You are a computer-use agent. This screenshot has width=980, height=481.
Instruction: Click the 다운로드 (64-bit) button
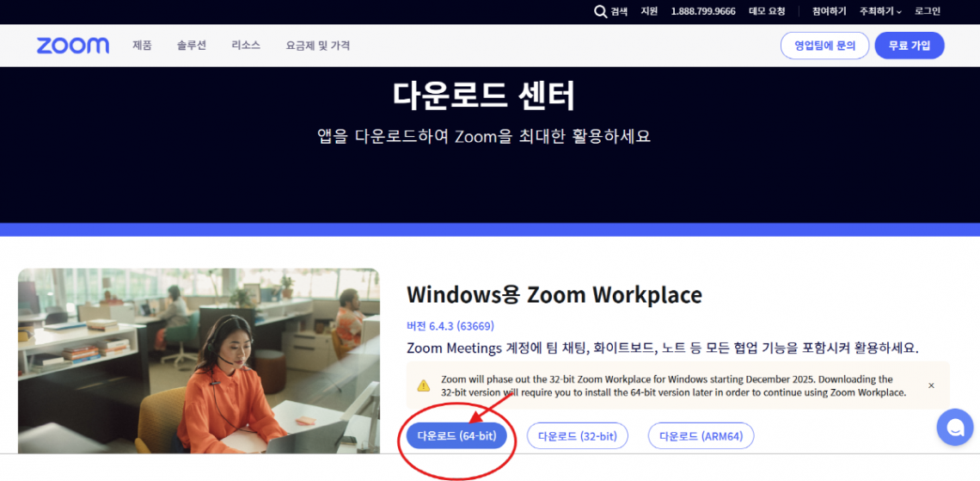pyautogui.click(x=456, y=436)
